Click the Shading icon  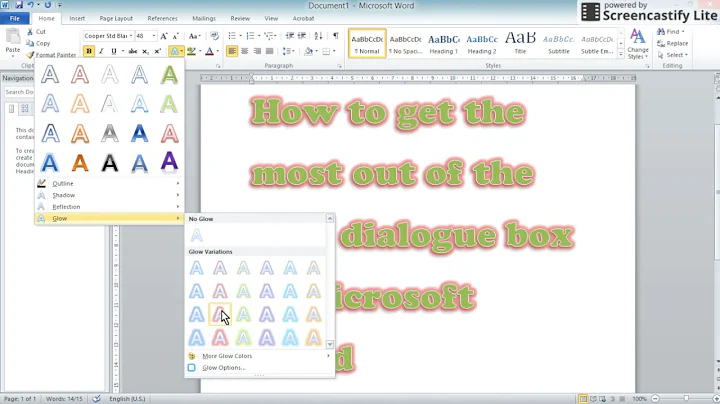pyautogui.click(x=308, y=51)
